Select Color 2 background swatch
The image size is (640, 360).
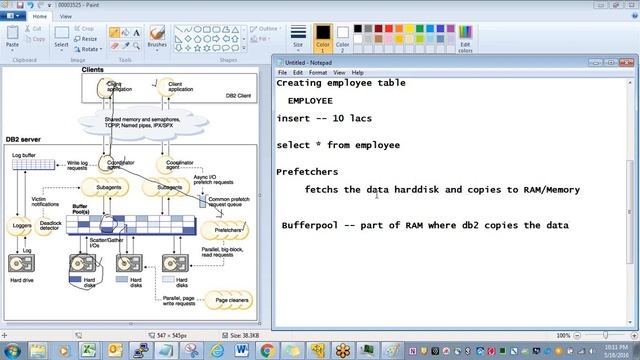(342, 39)
